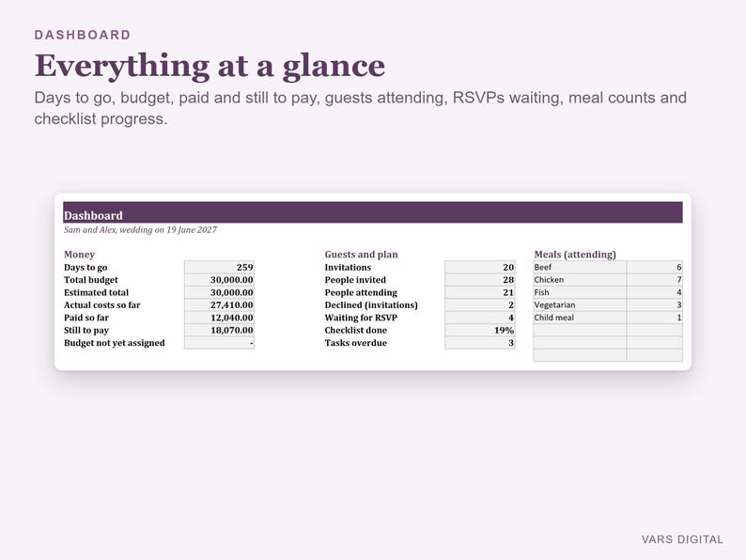The height and width of the screenshot is (560, 746).
Task: Select the Chicken meal cell
Action: pos(580,280)
